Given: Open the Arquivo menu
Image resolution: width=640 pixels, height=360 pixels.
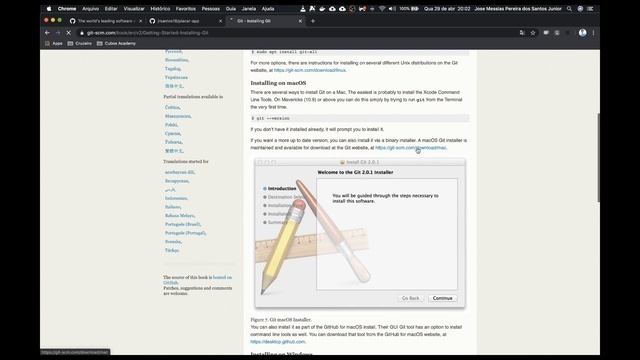Looking at the screenshot, I should 91,9.
